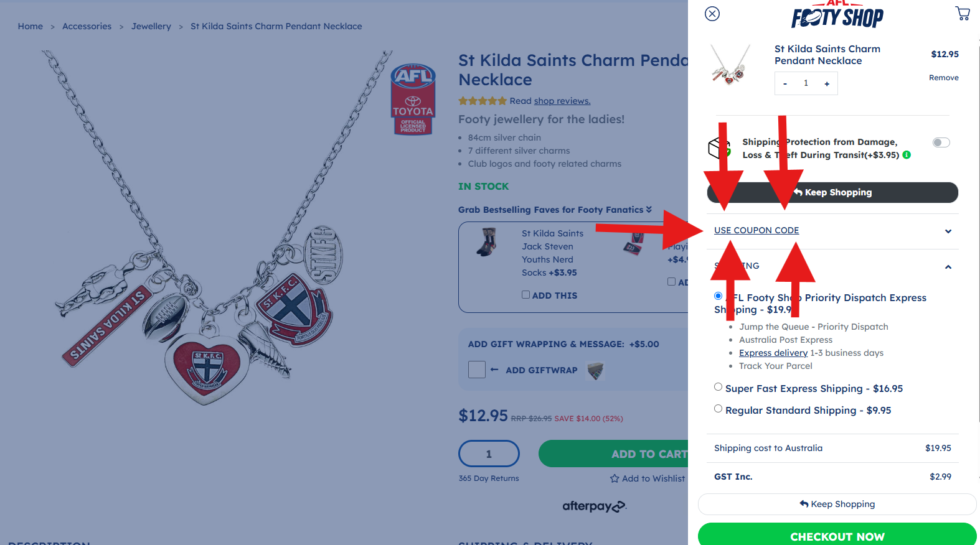Click the AFL Footy Shop logo
Viewport: 980px width, 545px height.
(x=837, y=14)
